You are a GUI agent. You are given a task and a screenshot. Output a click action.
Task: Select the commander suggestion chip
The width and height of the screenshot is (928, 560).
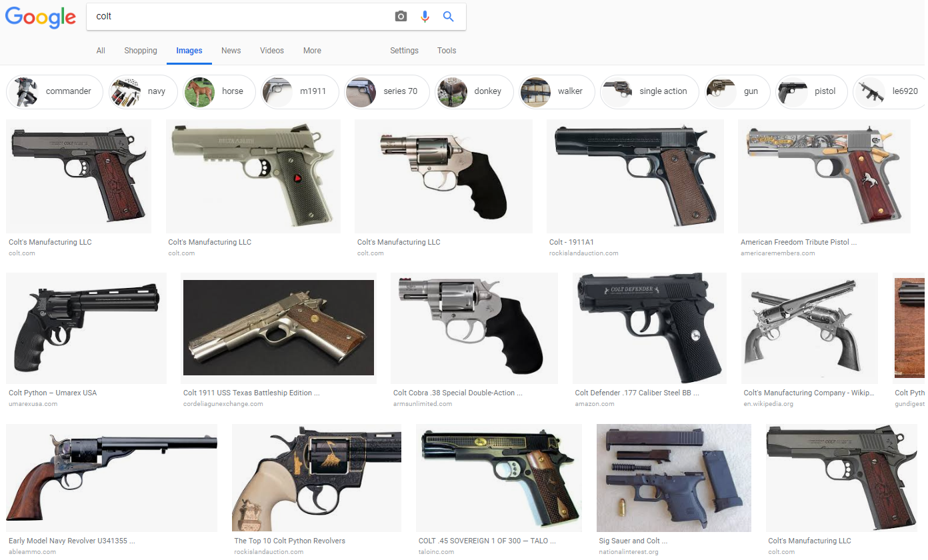54,91
